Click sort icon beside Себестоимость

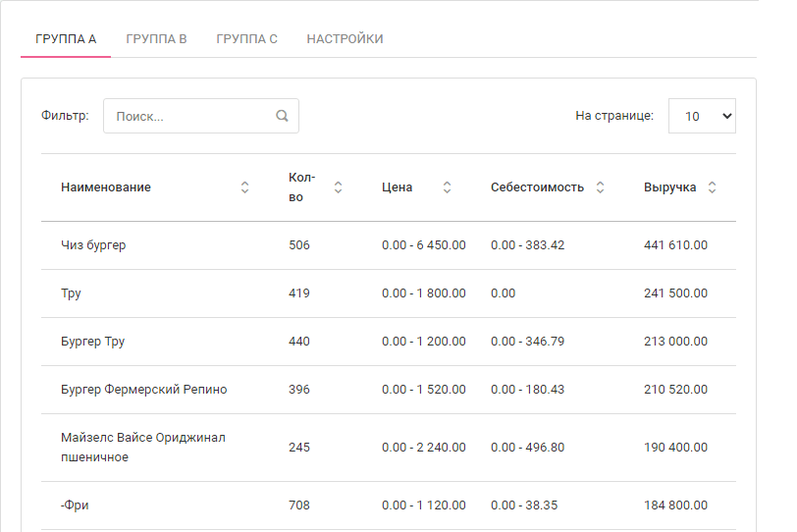click(600, 187)
